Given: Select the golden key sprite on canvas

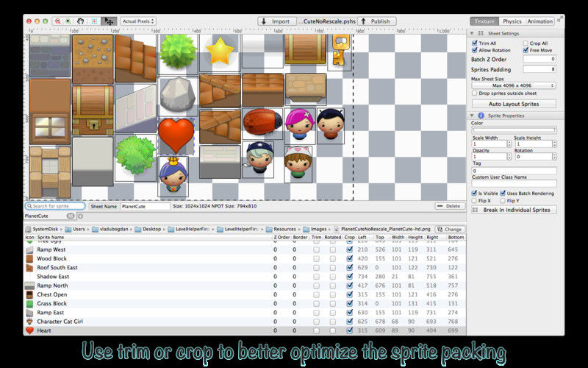Looking at the screenshot, I should tap(339, 51).
